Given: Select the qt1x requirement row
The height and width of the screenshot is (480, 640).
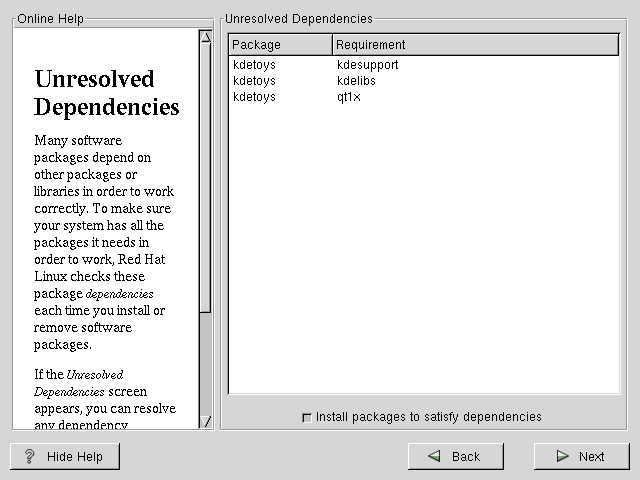Looking at the screenshot, I should pyautogui.click(x=349, y=97).
